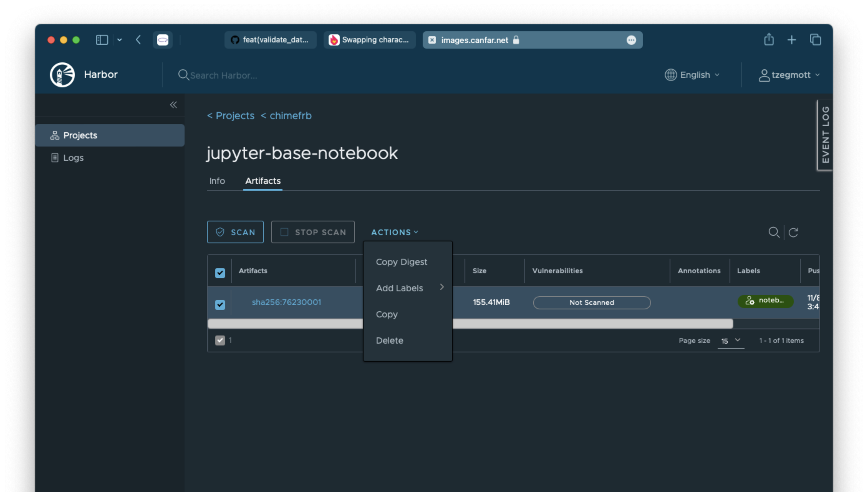
Task: Click the Not Scanned vulnerability status
Action: pos(592,302)
